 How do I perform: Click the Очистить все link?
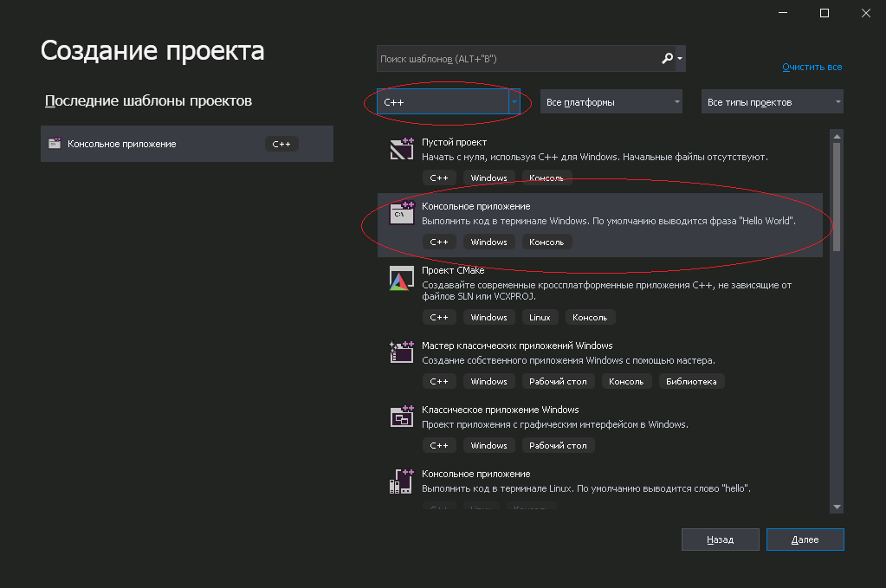812,67
